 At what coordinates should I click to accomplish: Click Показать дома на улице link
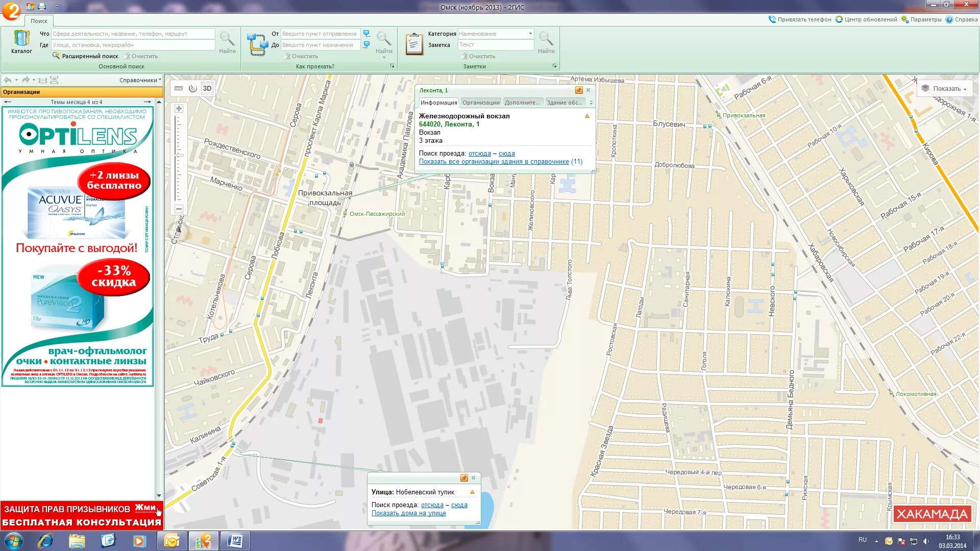click(408, 513)
